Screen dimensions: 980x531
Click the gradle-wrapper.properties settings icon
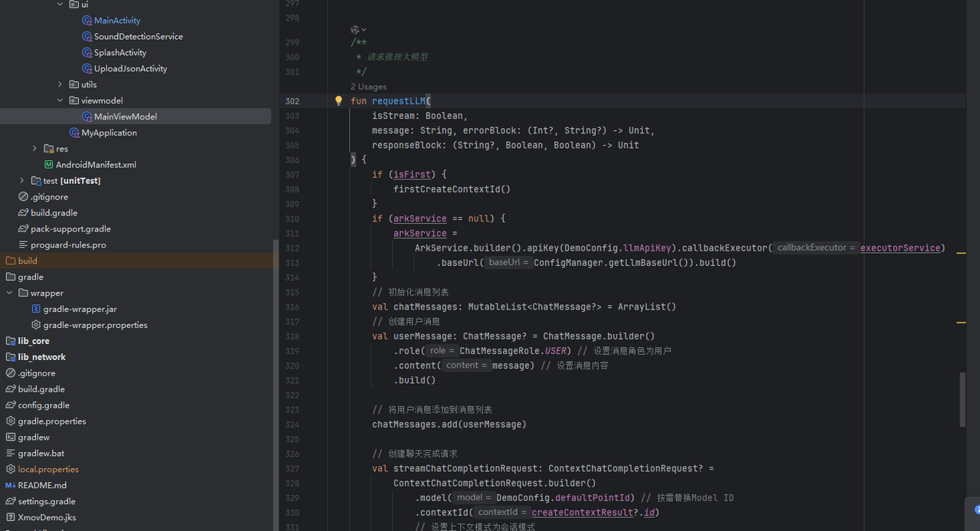point(36,325)
